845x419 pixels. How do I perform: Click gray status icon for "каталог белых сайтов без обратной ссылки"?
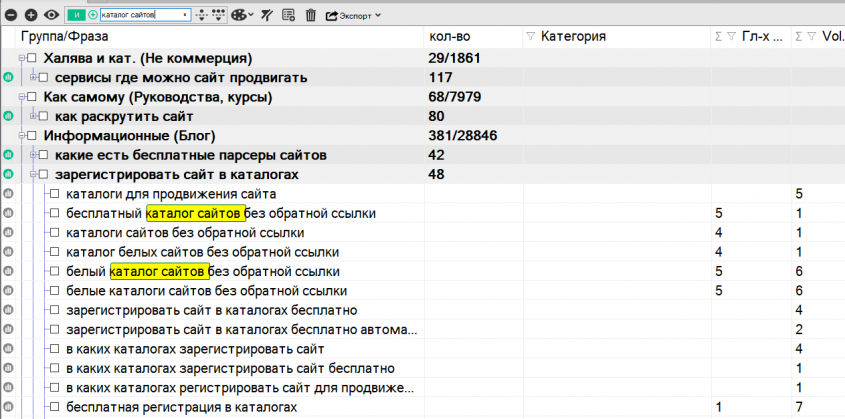pos(8,252)
